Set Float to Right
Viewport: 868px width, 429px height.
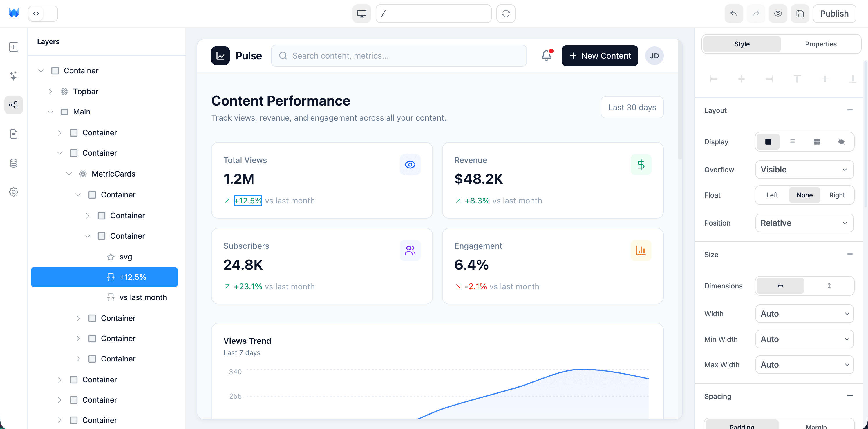pyautogui.click(x=837, y=195)
